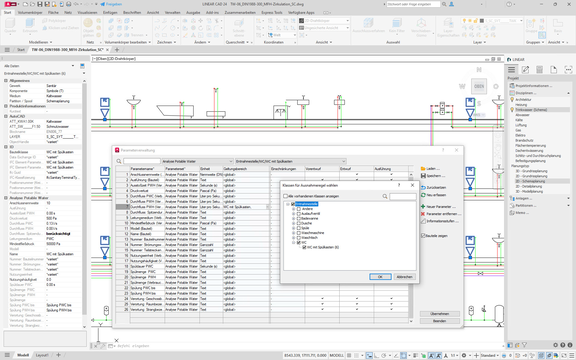
Task: Switch to the Layout1 tab
Action: [42, 355]
